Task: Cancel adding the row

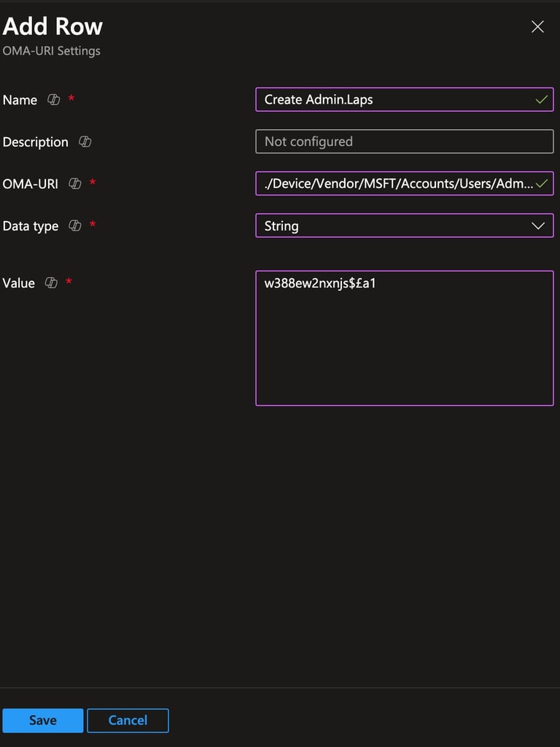Action: coord(128,720)
